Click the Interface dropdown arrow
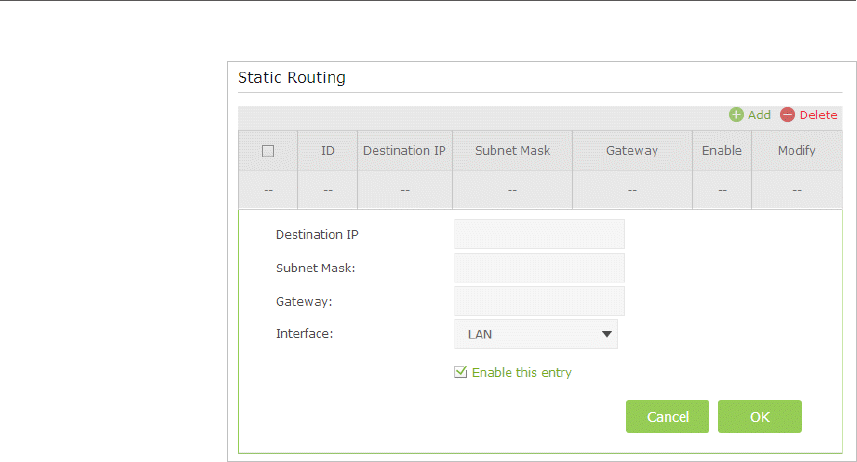The image size is (857, 462). [x=607, y=334]
